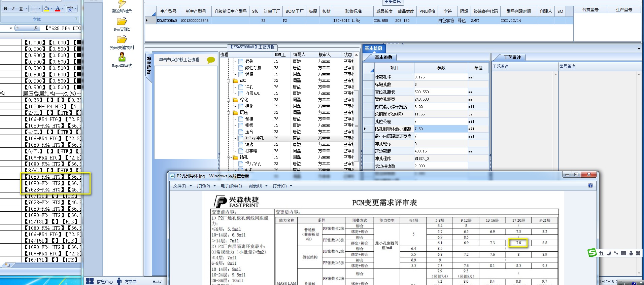Viewport: 644px width, 285px height.
Task: Click the 终端客户代码 column header
Action: [485, 11]
